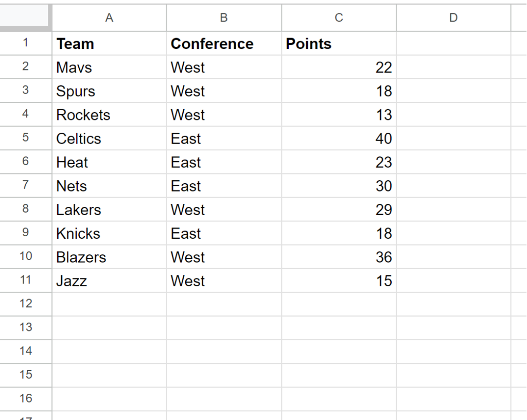Viewport: 527px width, 420px height.
Task: Select the Celtics cell
Action: click(x=109, y=138)
